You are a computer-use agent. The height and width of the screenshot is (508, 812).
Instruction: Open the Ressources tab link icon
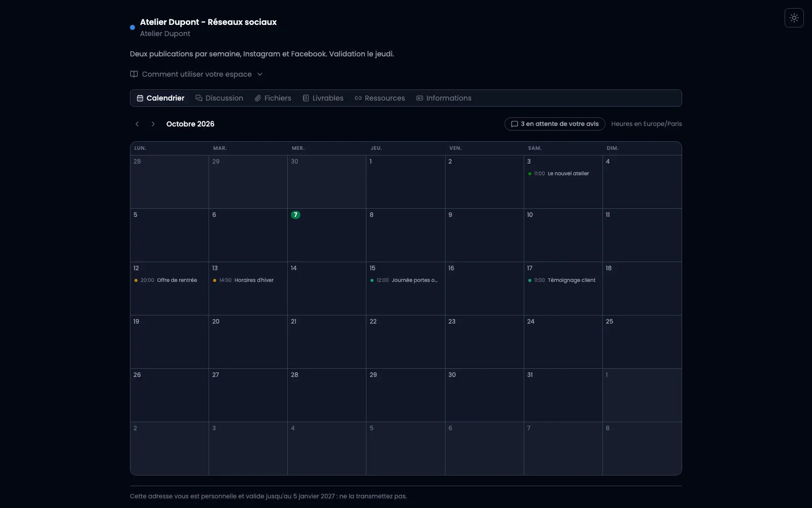[x=358, y=98]
